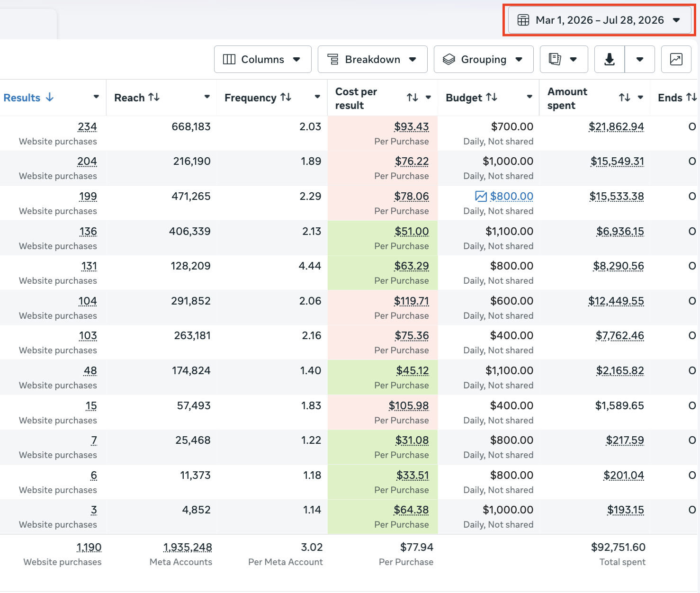Click amount spent $6,936.15

pyautogui.click(x=620, y=232)
